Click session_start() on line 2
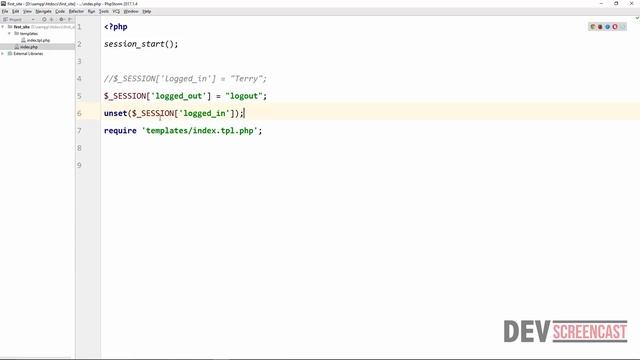 coord(141,44)
